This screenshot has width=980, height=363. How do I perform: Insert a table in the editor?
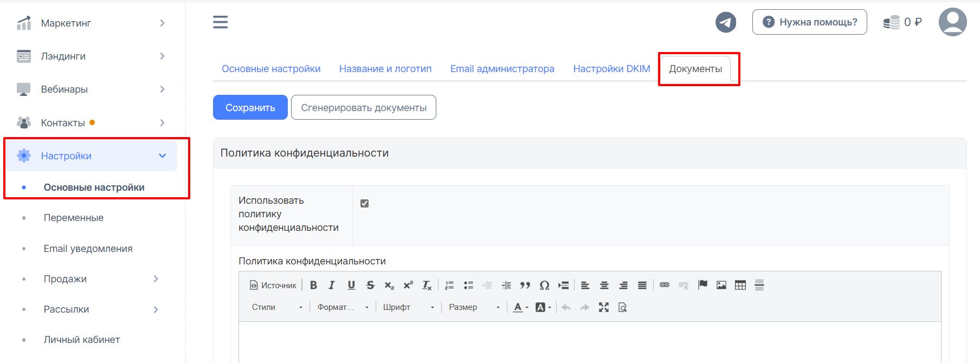point(740,285)
